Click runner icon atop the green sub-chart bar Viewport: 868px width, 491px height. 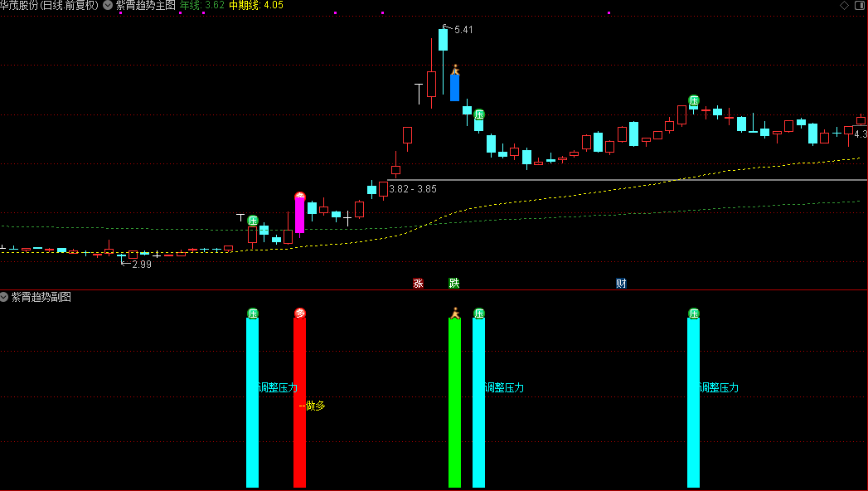pos(455,314)
